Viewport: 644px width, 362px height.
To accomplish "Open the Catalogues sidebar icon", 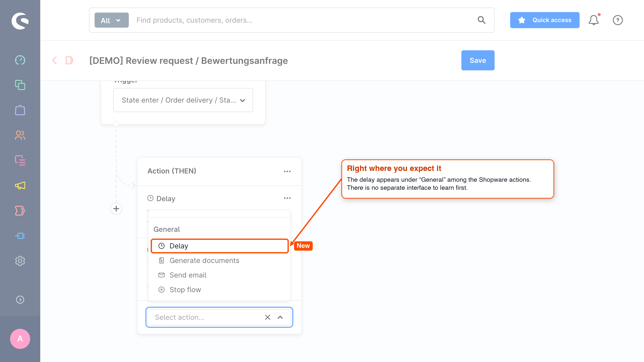I will point(20,85).
